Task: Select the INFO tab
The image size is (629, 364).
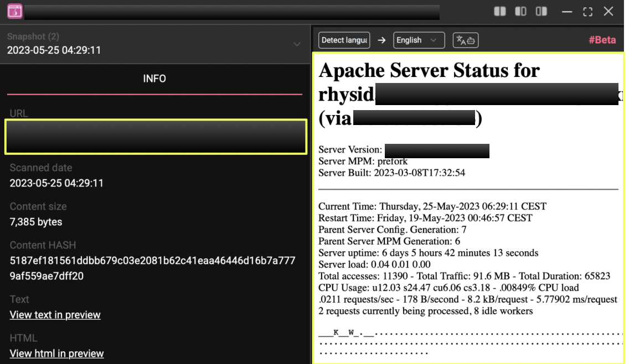Action: [x=154, y=79]
